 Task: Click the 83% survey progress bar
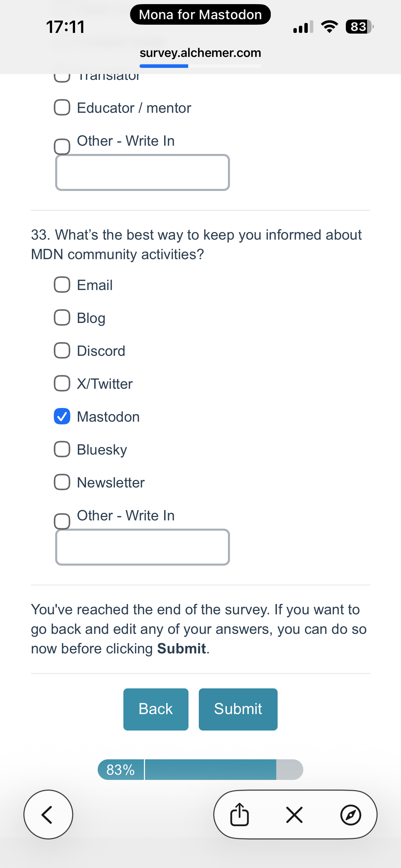(x=200, y=770)
